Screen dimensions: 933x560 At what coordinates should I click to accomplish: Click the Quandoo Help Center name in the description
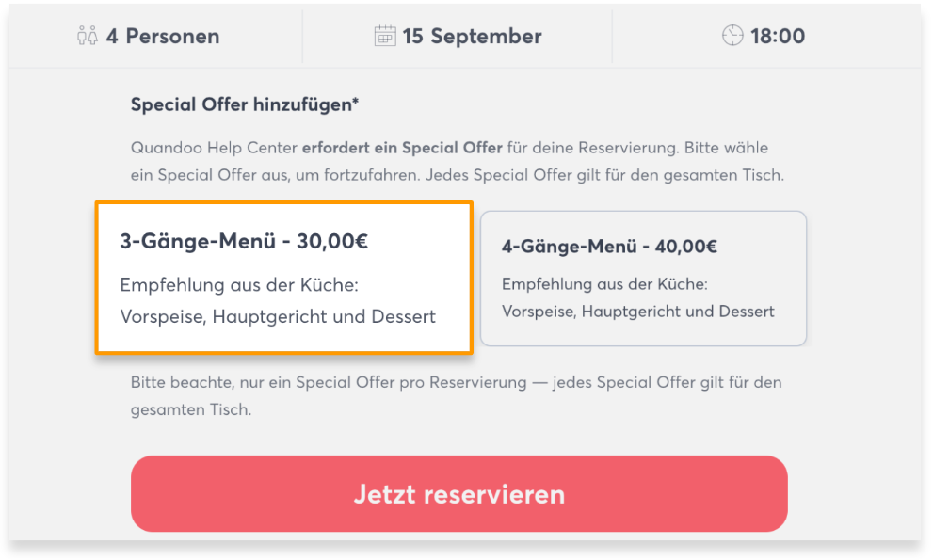[214, 149]
